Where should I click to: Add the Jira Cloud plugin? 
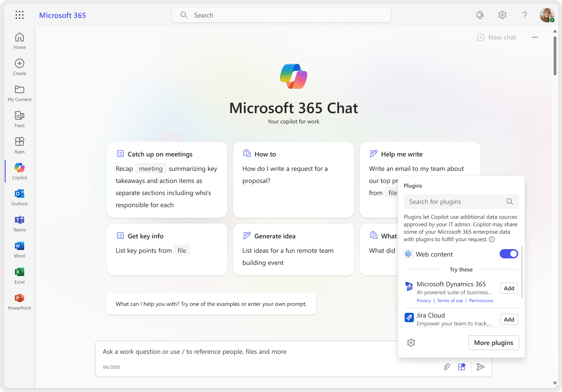point(509,319)
